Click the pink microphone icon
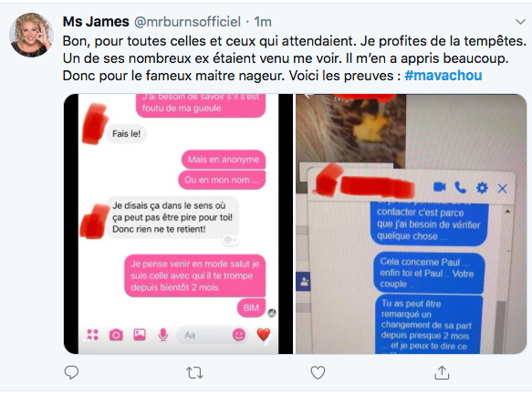 (x=163, y=335)
